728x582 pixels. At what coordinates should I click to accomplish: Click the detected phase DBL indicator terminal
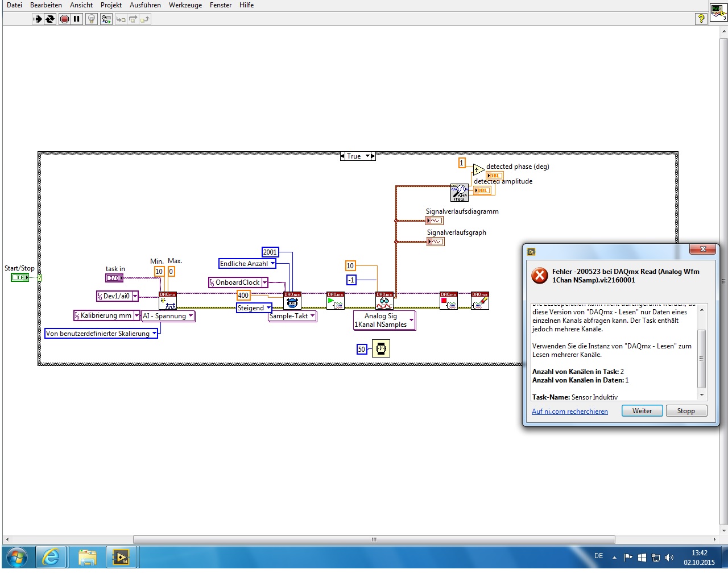coord(495,176)
